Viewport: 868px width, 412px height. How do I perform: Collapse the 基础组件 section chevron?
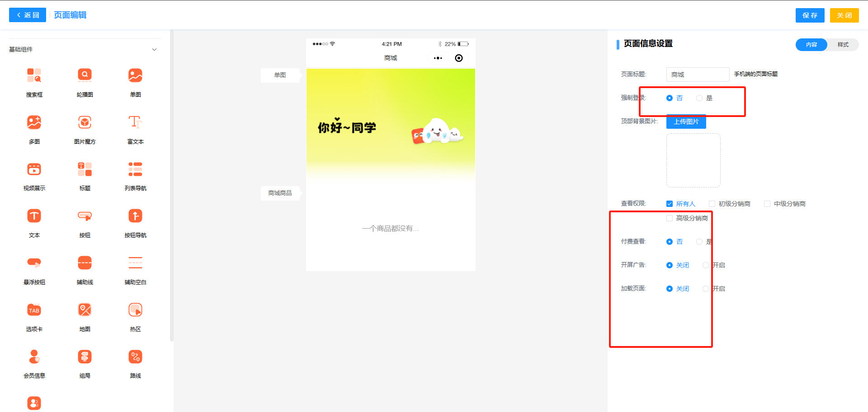[154, 50]
